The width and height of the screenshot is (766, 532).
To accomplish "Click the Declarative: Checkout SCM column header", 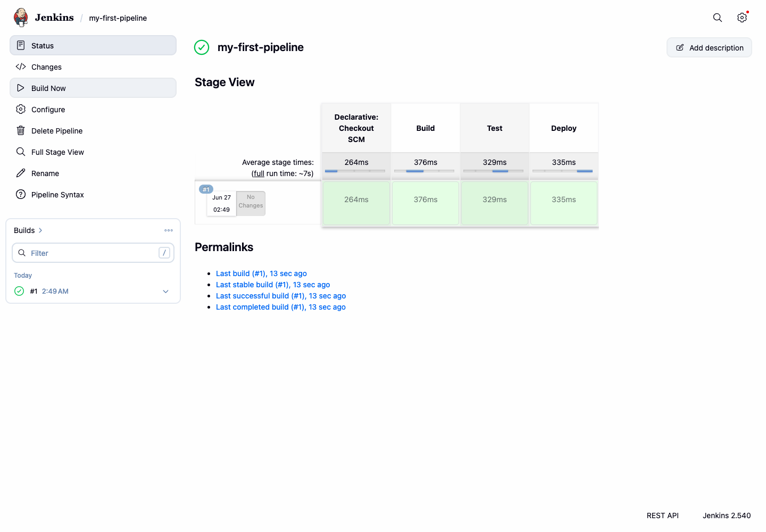I will pyautogui.click(x=356, y=128).
